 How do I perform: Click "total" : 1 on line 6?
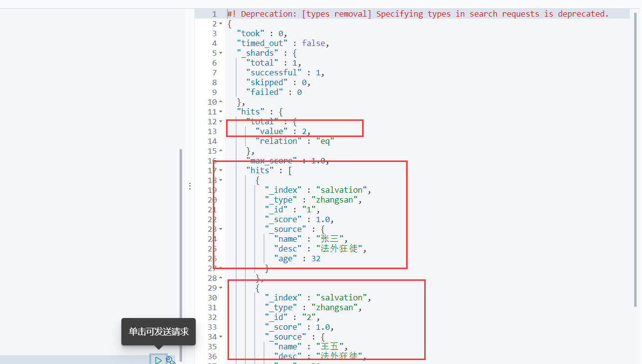pyautogui.click(x=274, y=63)
